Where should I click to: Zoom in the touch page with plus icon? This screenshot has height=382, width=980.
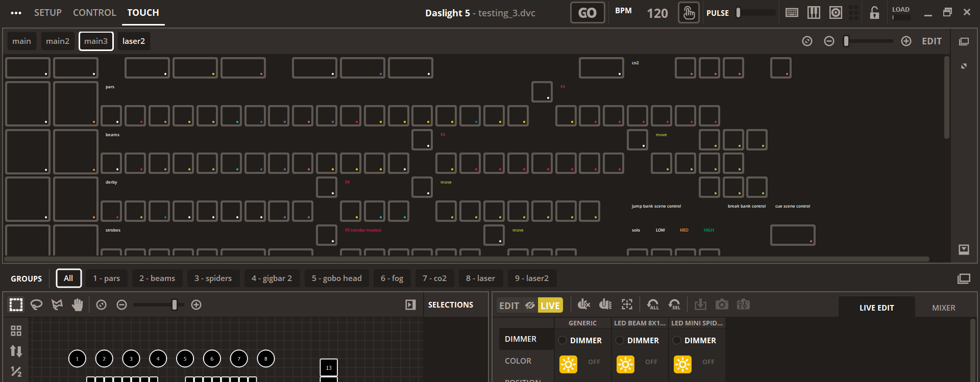tap(906, 41)
